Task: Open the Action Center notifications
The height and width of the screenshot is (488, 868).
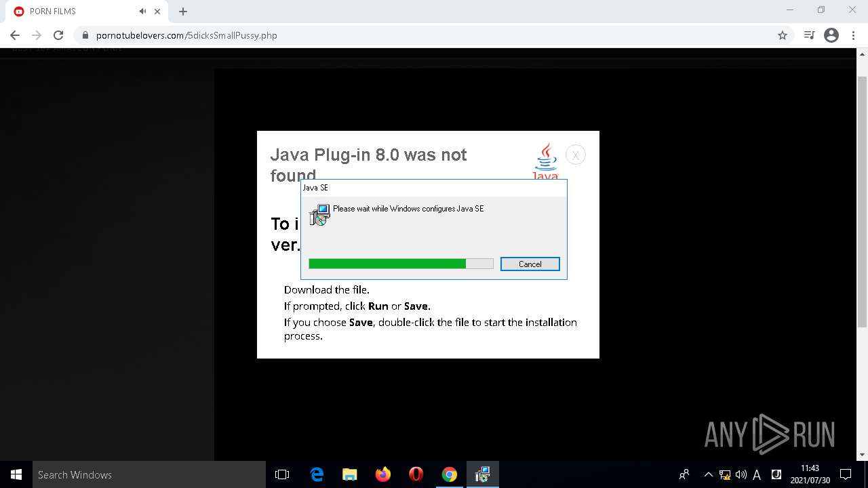Action: point(846,474)
